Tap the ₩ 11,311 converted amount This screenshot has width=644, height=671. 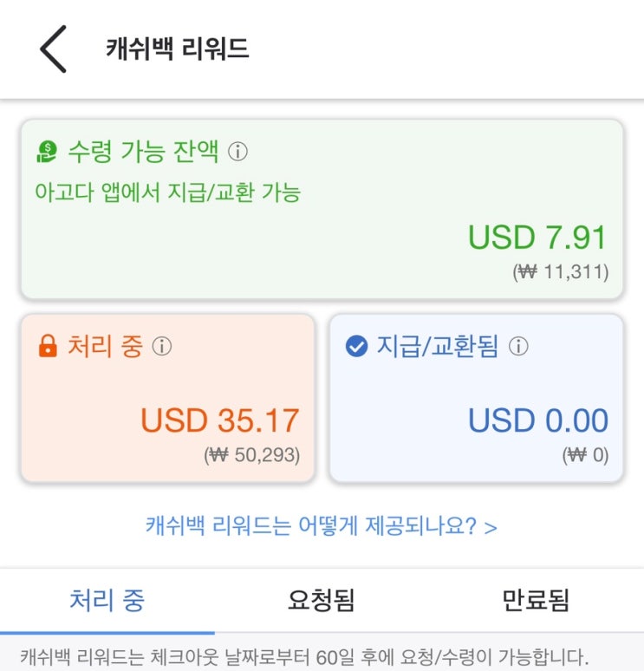[x=560, y=272]
